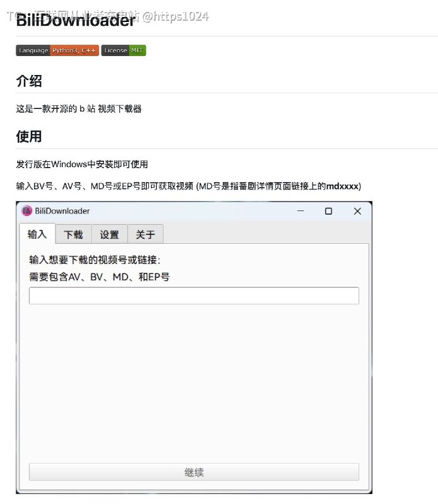438x504 pixels.
Task: Click the BiliDownloader app icon in title bar
Action: (26, 211)
